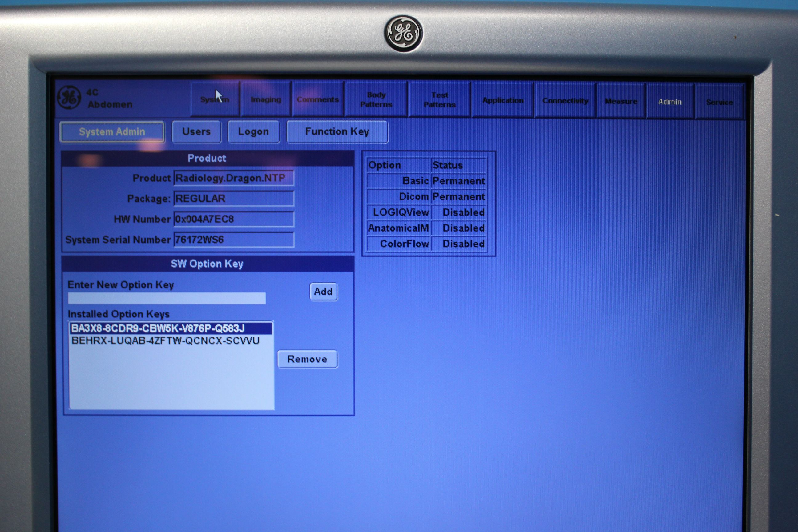Click the System Serial Number field 76172WS6
Screen dimensions: 798x532
[x=234, y=240]
